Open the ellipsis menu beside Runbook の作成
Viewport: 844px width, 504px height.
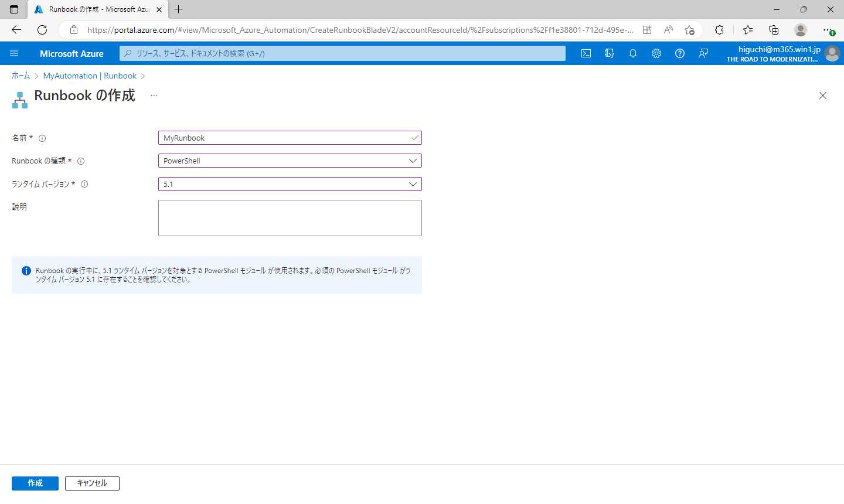tap(154, 96)
